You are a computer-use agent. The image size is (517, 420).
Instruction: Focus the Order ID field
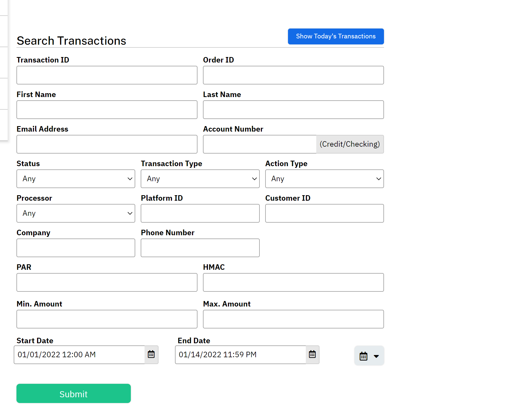[x=293, y=75]
